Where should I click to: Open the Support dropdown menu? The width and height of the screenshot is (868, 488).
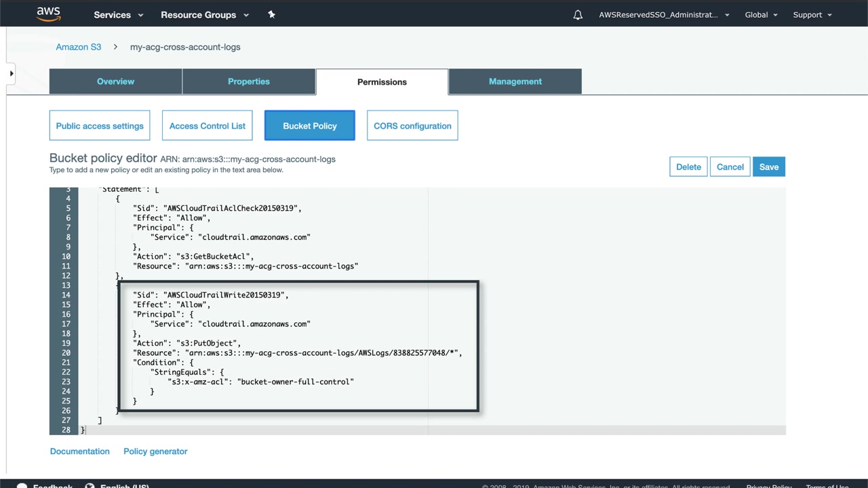click(812, 15)
